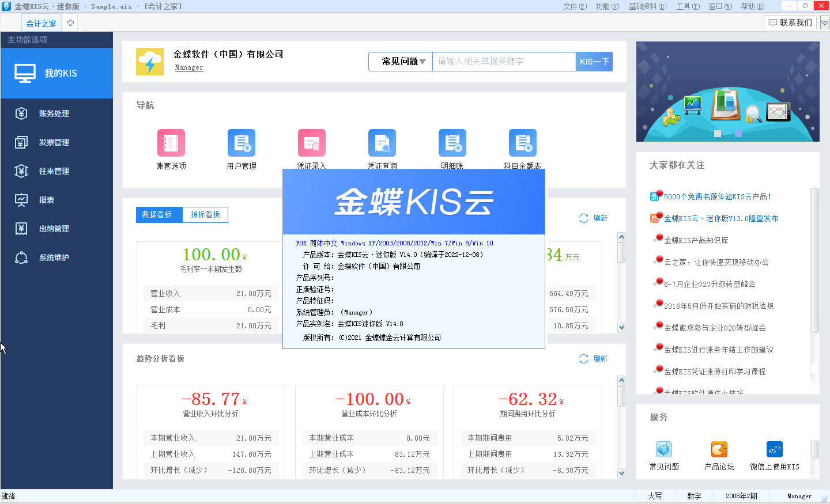Open 明细账 navigation icon

pyautogui.click(x=452, y=143)
